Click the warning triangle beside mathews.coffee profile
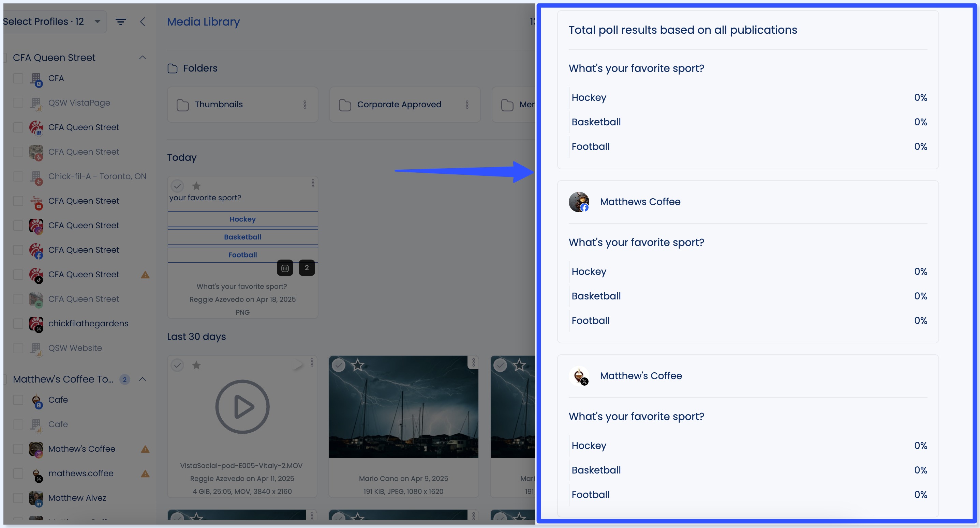 pos(145,473)
